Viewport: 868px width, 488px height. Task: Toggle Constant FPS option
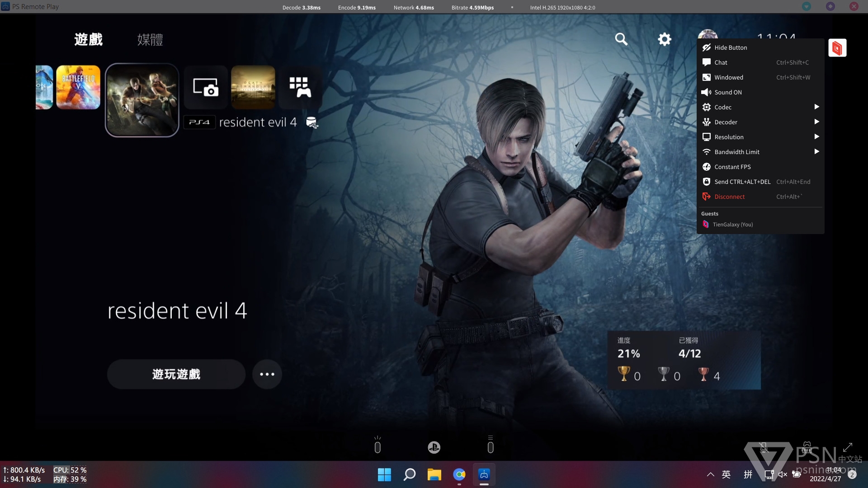[760, 167]
